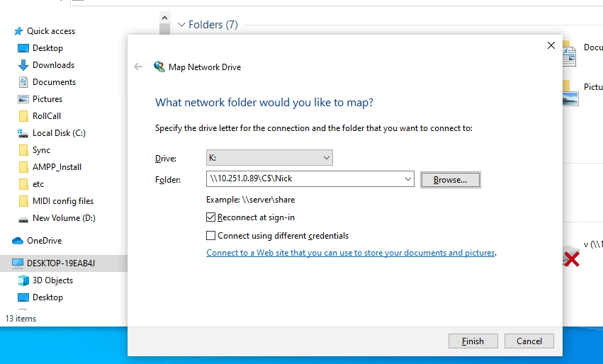Click the Folder path input field
This screenshot has height=364, width=603.
click(x=310, y=179)
